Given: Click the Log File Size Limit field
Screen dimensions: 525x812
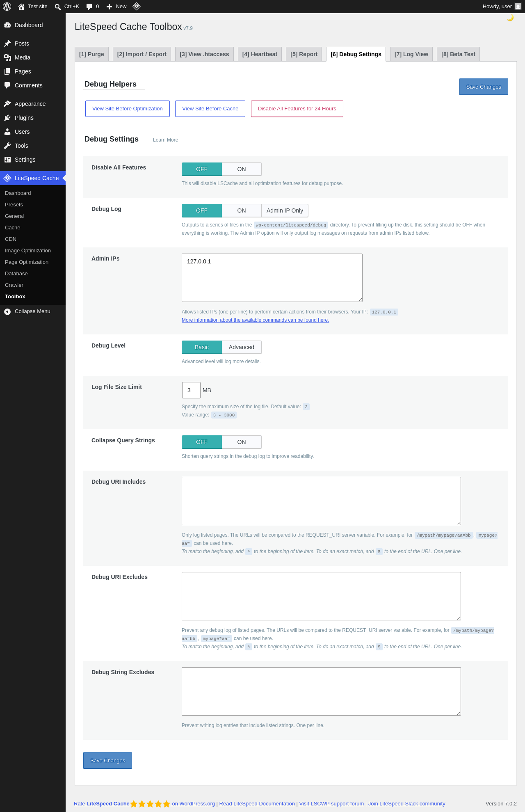Looking at the screenshot, I should (x=191, y=390).
